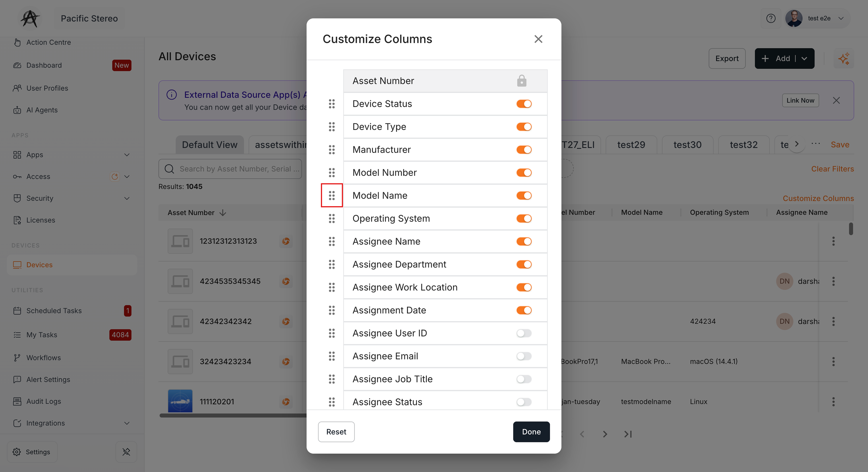Reset the column customization
Image resolution: width=868 pixels, height=472 pixels.
tap(336, 432)
